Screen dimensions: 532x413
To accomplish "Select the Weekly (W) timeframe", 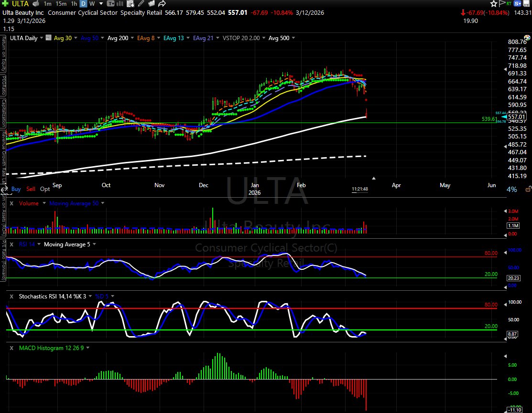I will click(92, 4).
